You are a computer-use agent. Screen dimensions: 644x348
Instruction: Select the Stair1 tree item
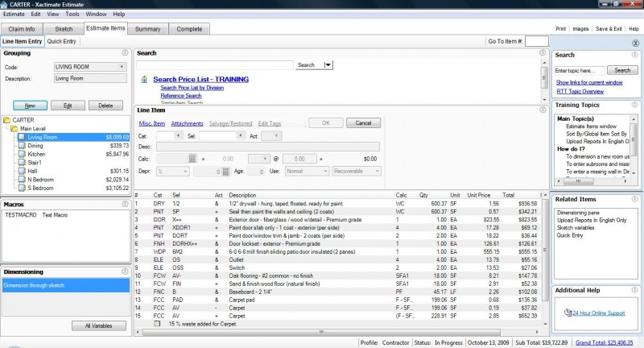tap(35, 162)
